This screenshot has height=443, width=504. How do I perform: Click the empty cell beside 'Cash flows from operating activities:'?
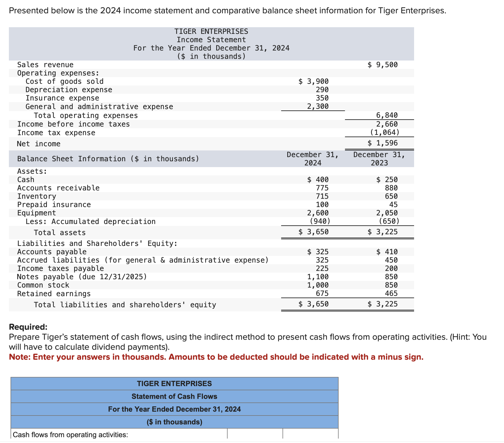(x=255, y=434)
